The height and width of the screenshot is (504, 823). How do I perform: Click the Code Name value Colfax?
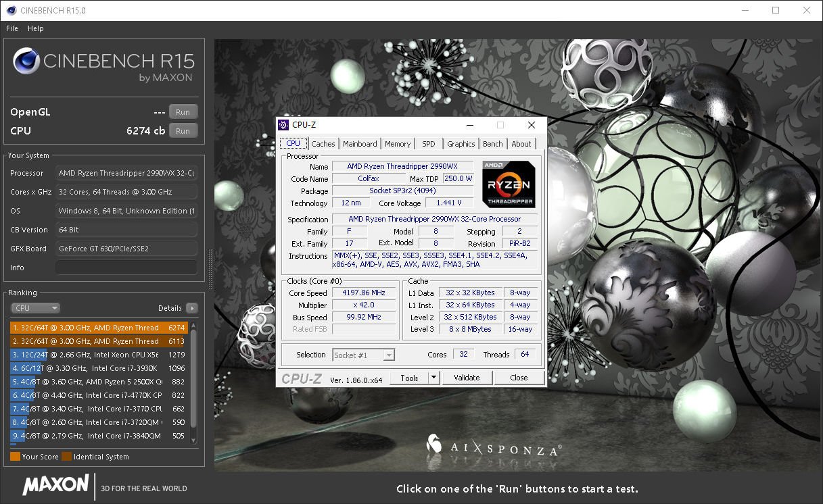[x=369, y=178]
